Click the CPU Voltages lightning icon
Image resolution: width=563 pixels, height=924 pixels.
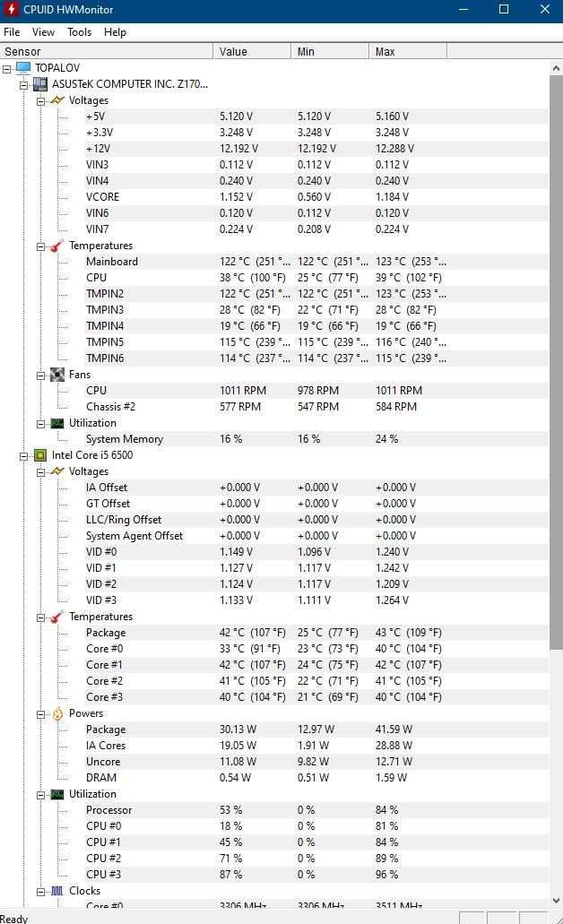(57, 471)
